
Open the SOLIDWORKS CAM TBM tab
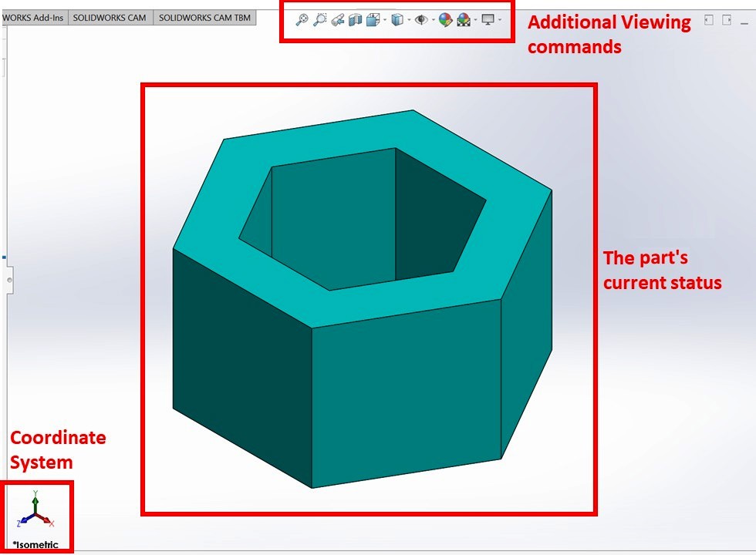pyautogui.click(x=204, y=18)
